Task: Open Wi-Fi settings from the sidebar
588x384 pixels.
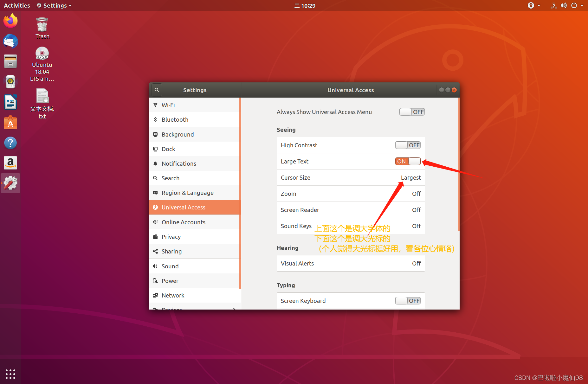Action: pyautogui.click(x=168, y=105)
